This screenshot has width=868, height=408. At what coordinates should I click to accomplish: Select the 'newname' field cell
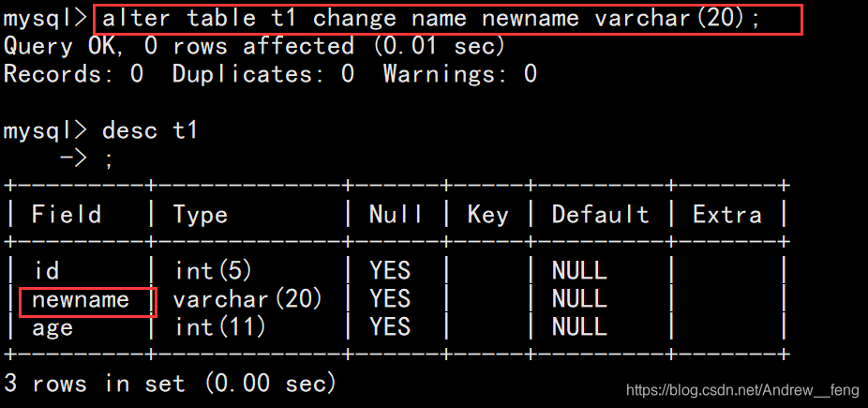81,299
